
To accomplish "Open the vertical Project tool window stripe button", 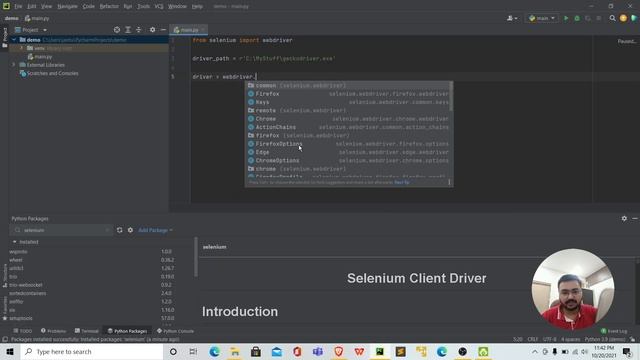I will tap(4, 38).
